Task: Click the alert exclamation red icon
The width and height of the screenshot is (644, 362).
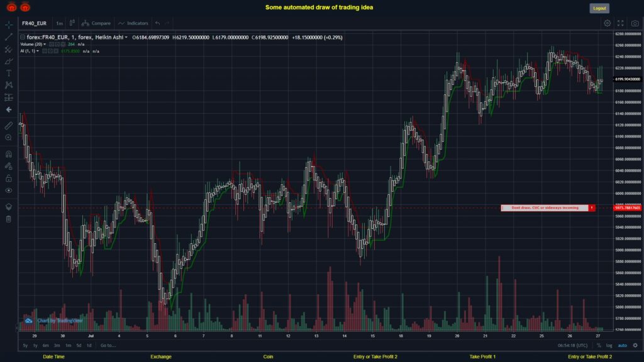Action: click(x=592, y=208)
